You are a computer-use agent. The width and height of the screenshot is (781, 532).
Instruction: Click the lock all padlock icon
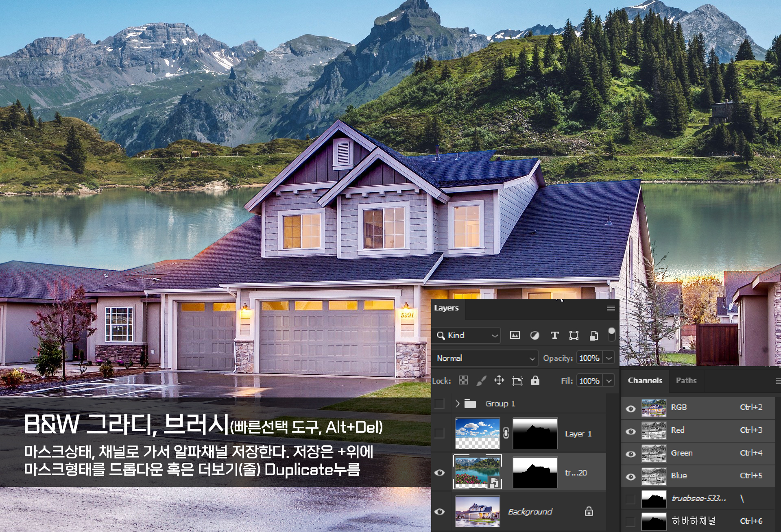(535, 380)
